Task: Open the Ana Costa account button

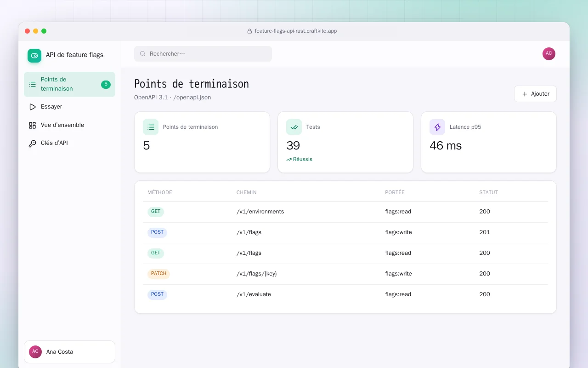Action: [x=69, y=352]
